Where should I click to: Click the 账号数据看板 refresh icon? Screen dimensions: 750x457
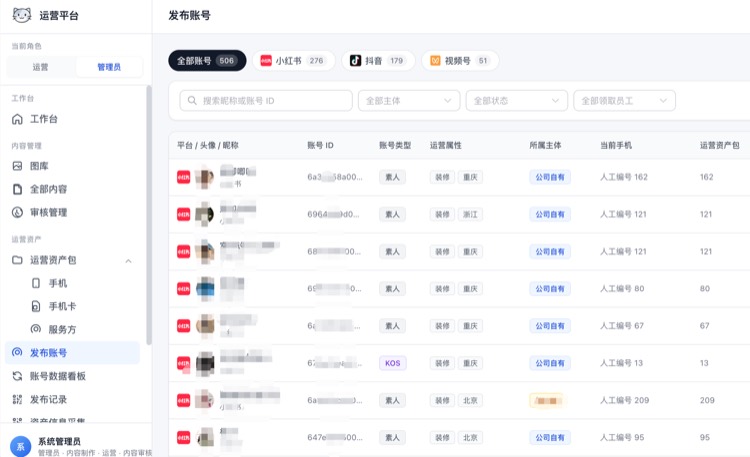tap(17, 376)
